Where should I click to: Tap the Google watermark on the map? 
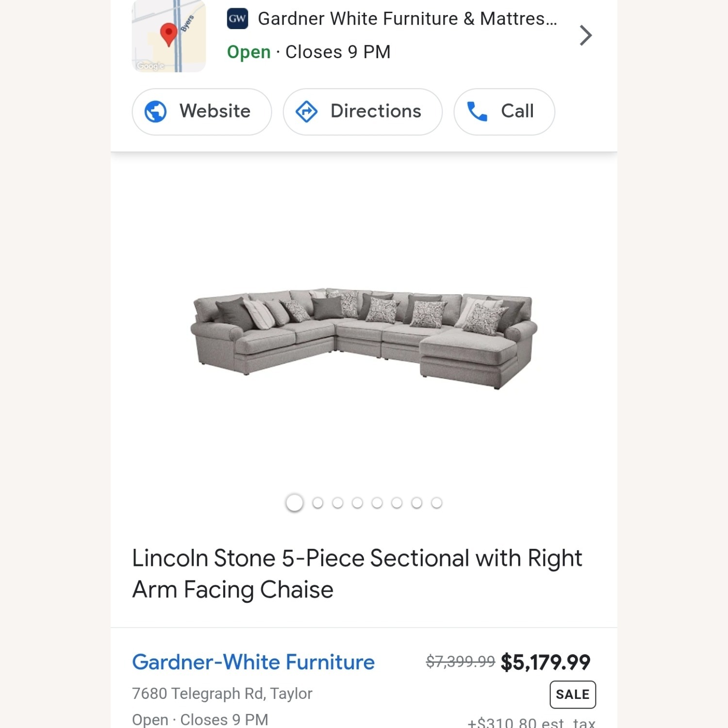tap(149, 66)
